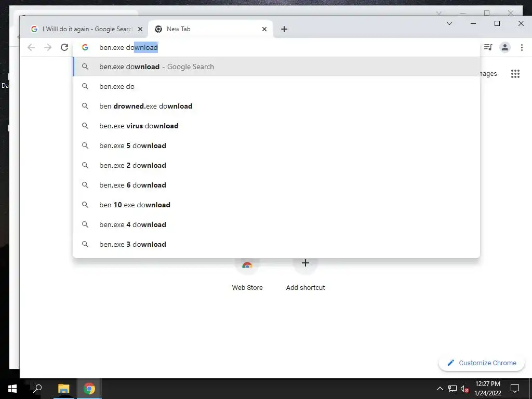Image resolution: width=532 pixels, height=399 pixels.
Task: Click the muted volume tray icon
Action: point(464,389)
